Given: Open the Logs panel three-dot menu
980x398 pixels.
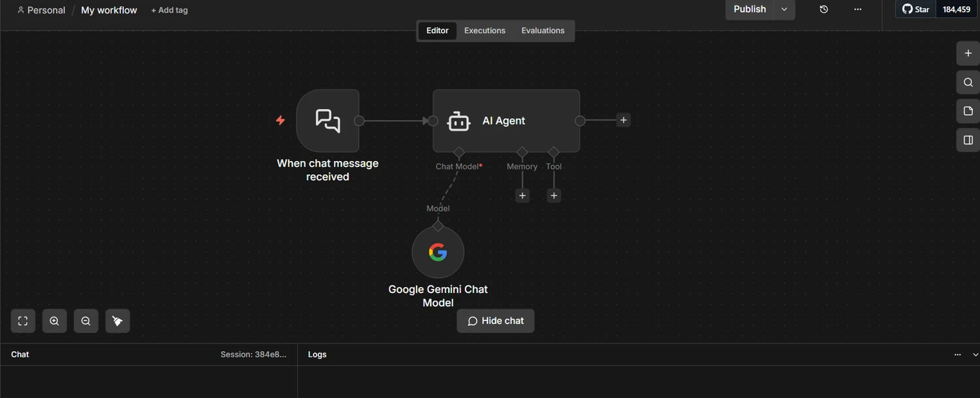Looking at the screenshot, I should click(958, 355).
